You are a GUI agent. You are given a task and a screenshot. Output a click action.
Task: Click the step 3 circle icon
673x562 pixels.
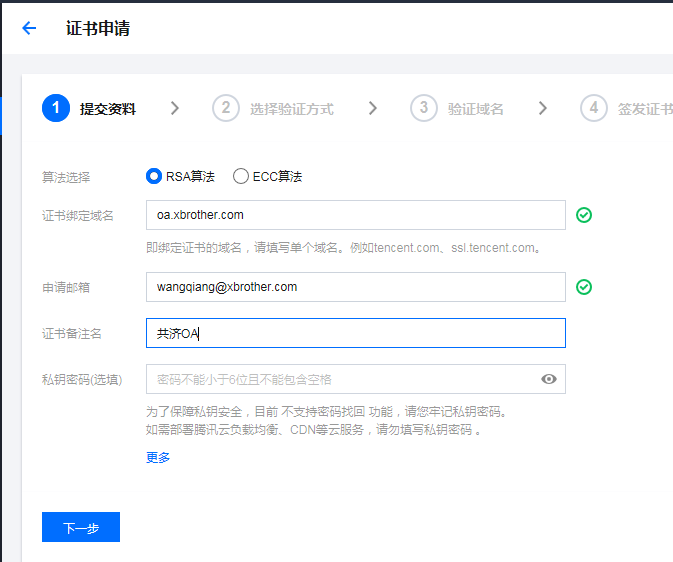point(424,108)
